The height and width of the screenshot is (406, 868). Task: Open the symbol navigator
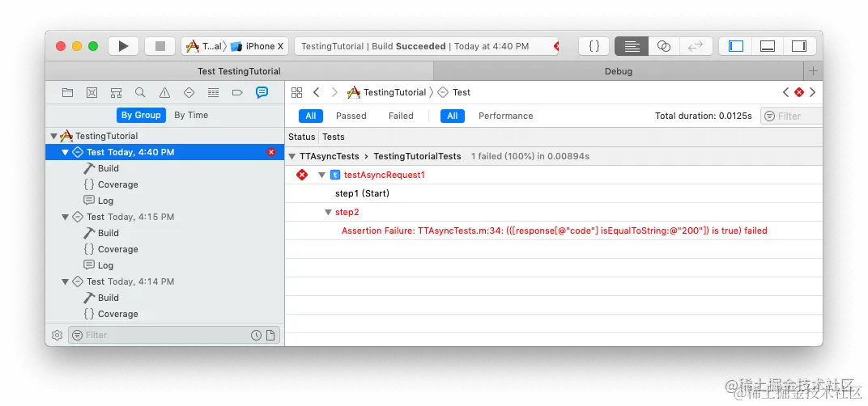tap(116, 93)
